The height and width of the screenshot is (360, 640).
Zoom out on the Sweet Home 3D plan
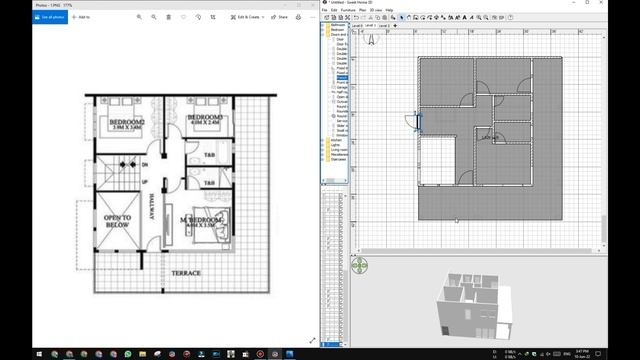point(486,18)
